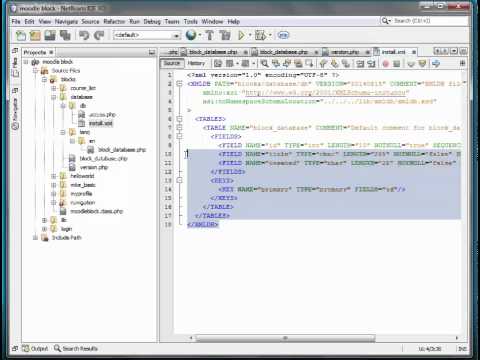The width and height of the screenshot is (480, 360).
Task: Expand the Include Path node
Action: [35, 238]
